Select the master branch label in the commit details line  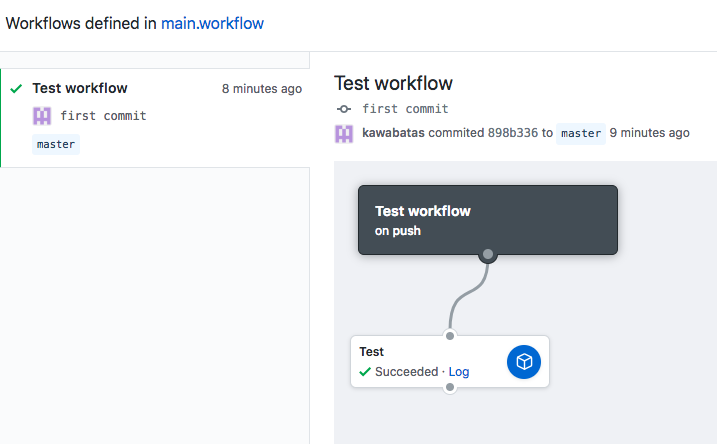tap(581, 134)
